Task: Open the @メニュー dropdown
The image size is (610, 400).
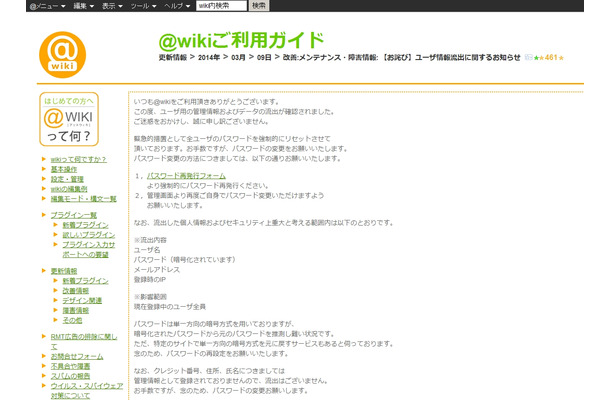Action: 47,6
